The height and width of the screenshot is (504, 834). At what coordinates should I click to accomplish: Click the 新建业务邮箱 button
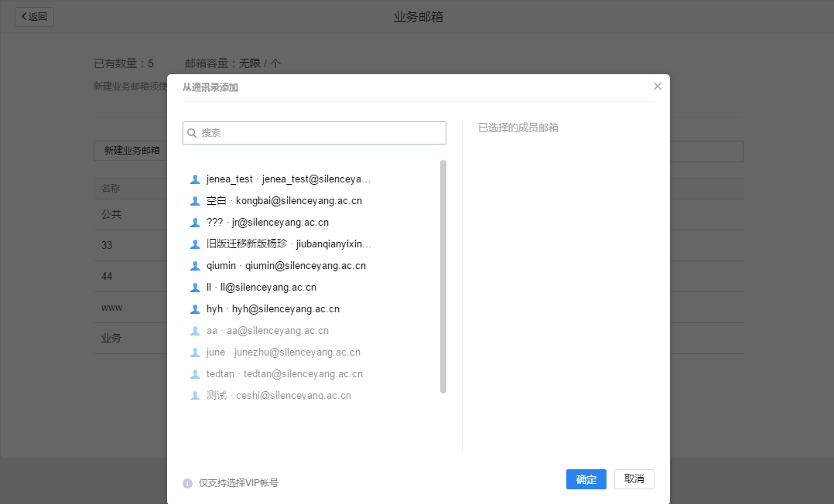pos(133,150)
